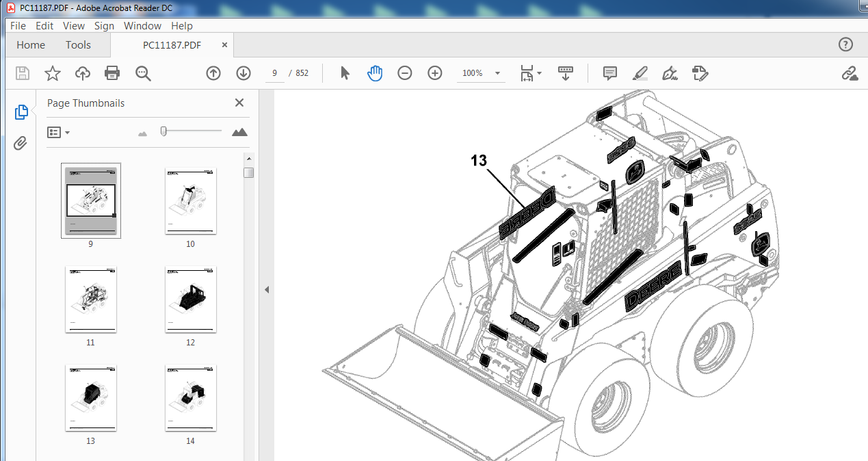Add a sticky note comment
The width and height of the screenshot is (868, 461).
tap(610, 73)
